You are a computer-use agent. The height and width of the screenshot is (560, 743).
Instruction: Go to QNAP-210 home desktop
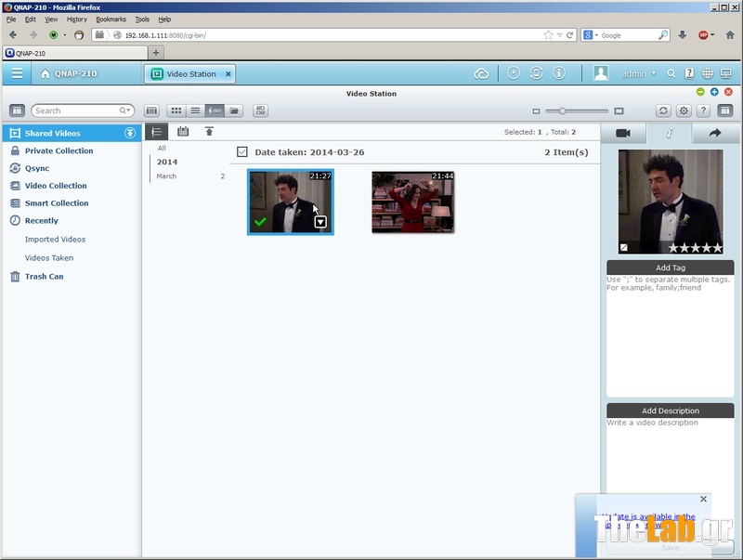(x=69, y=74)
